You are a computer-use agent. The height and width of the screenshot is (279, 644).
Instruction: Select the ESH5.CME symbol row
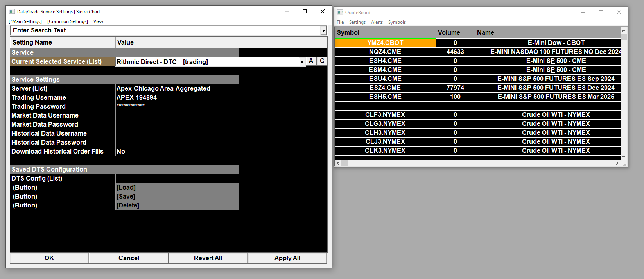(386, 97)
